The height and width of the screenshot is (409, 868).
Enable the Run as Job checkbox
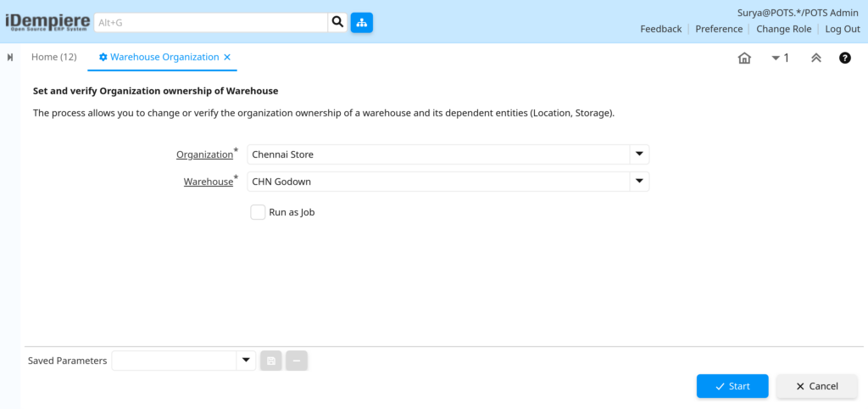point(258,212)
